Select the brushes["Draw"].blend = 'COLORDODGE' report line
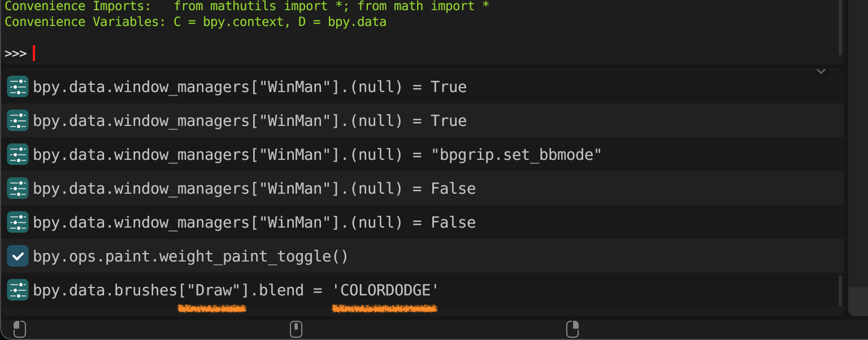 (x=236, y=290)
